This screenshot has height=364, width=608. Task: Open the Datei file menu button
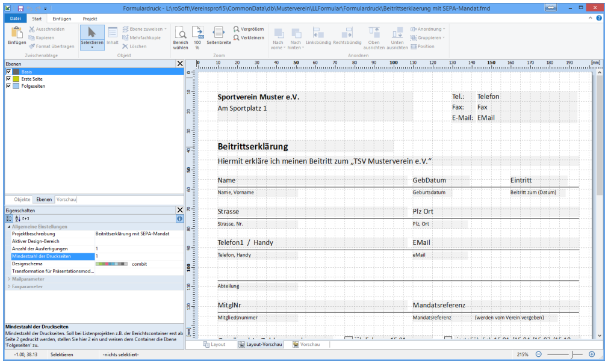pyautogui.click(x=15, y=19)
